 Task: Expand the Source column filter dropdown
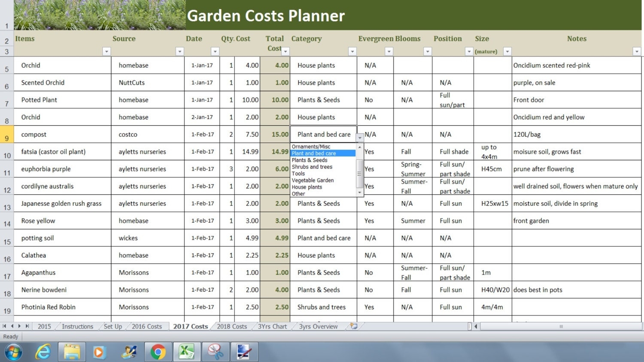click(179, 51)
